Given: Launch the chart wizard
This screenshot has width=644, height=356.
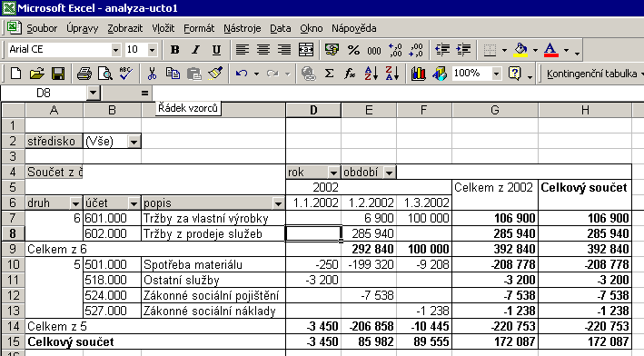Looking at the screenshot, I should click(x=419, y=74).
